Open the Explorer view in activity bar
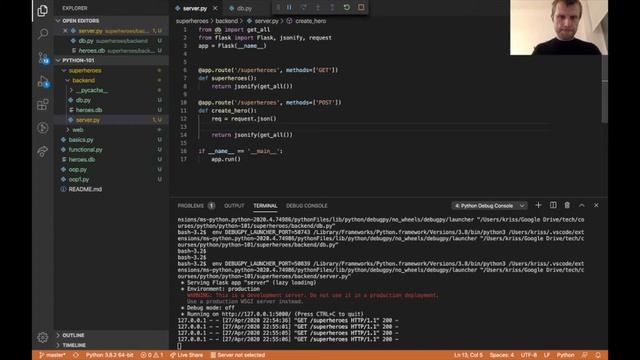640x360 pixels. point(42,10)
